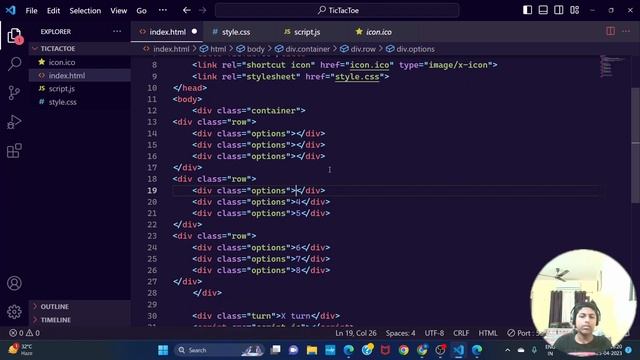Click the div.container breadcrumb
The width and height of the screenshot is (640, 360).
pyautogui.click(x=302, y=49)
